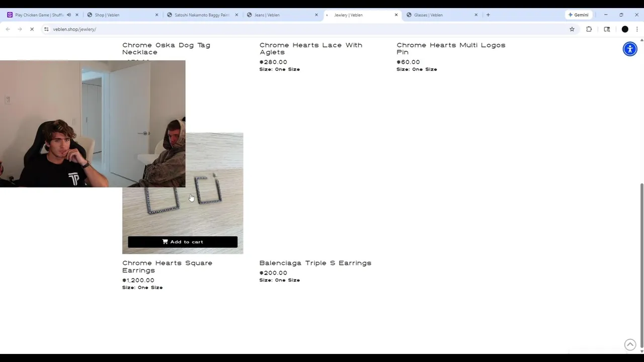Image resolution: width=644 pixels, height=362 pixels.
Task: Go back to the previous page
Action: 8,29
